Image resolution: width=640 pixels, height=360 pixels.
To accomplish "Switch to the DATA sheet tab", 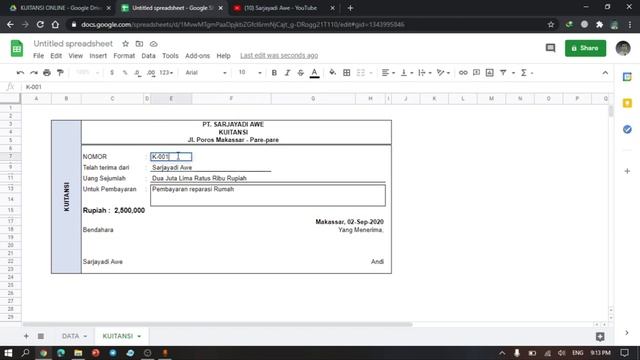I will point(71,336).
